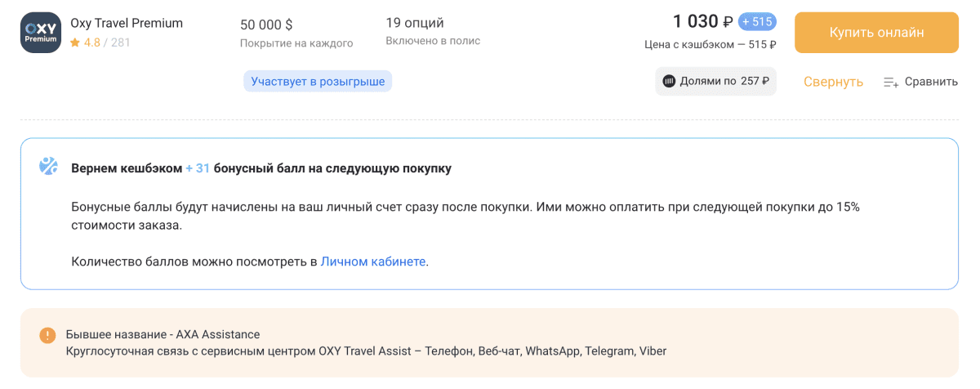Click the compare list-plus icon
980x389 pixels.
click(891, 82)
